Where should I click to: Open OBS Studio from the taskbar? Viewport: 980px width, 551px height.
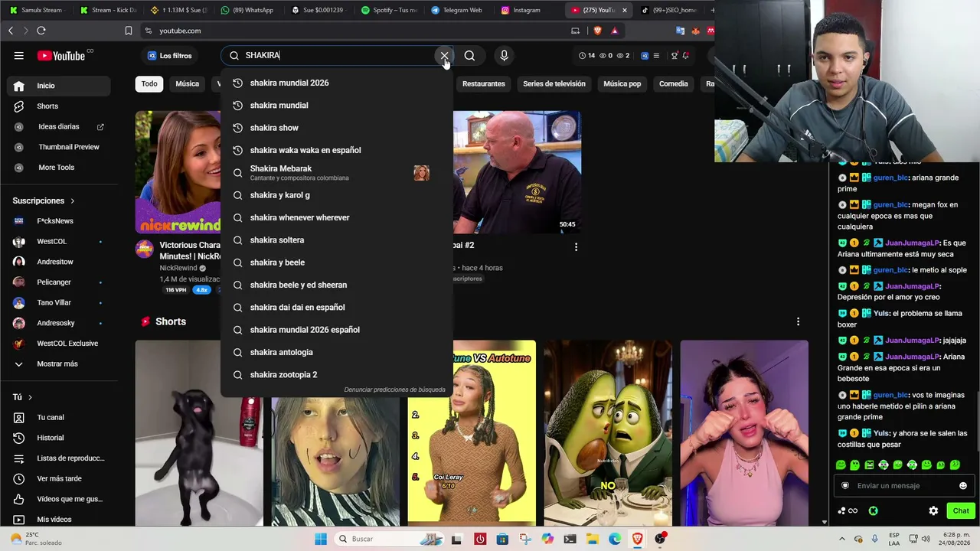[x=660, y=539]
